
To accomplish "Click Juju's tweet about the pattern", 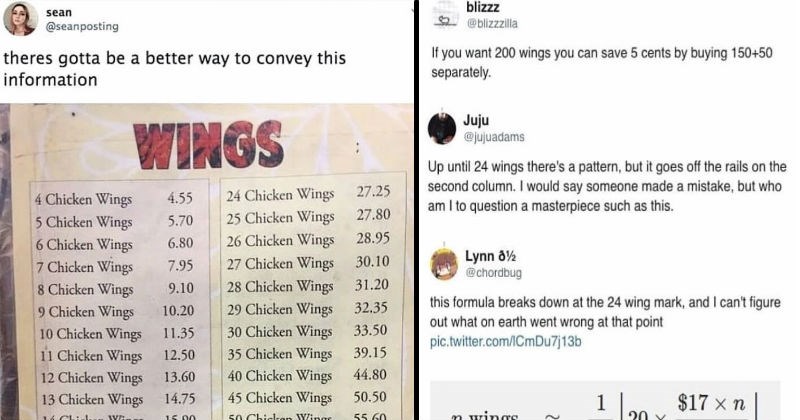I will [x=607, y=186].
